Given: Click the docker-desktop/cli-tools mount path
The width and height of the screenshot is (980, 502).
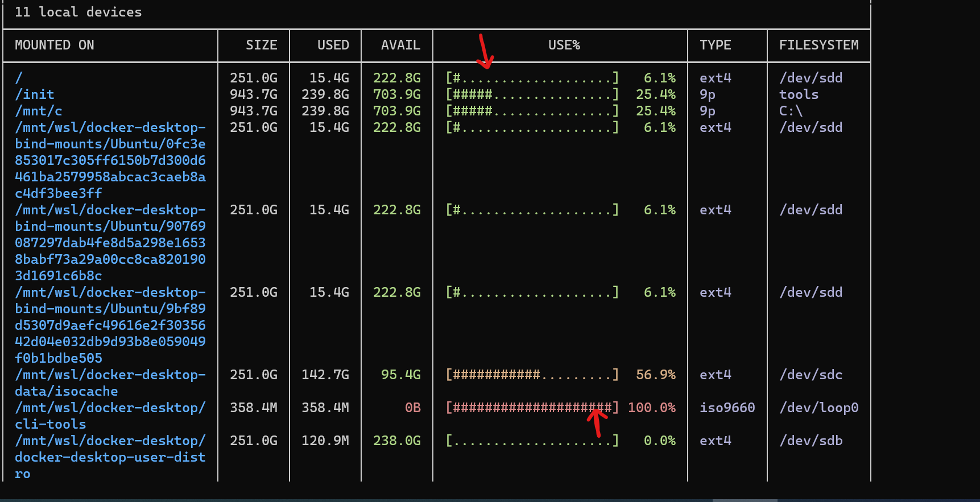Looking at the screenshot, I should coord(110,416).
